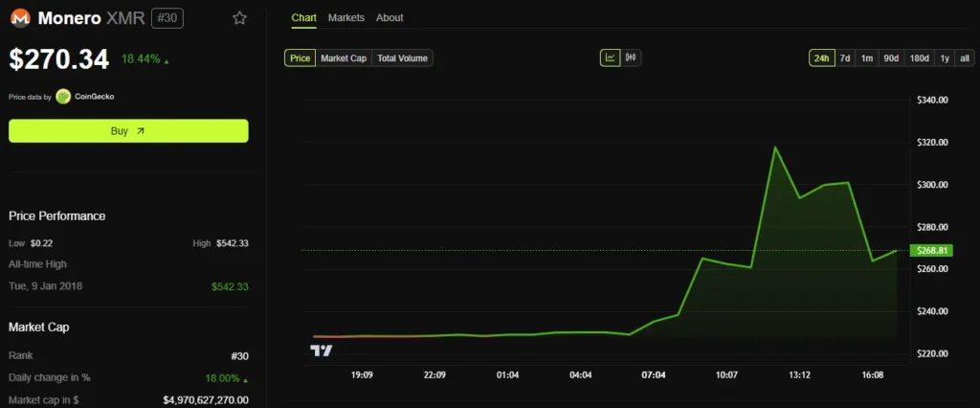Viewport: 980px width, 408px height.
Task: Open the Markets tab
Action: [x=345, y=18]
